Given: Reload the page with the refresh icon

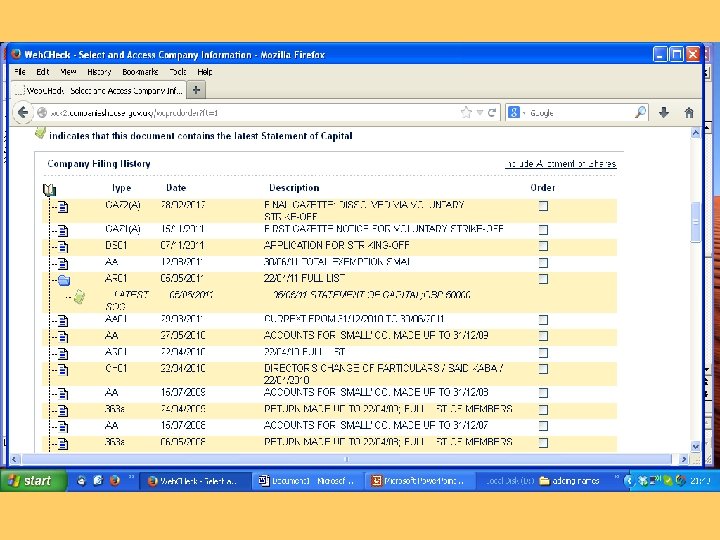Looking at the screenshot, I should (492, 112).
